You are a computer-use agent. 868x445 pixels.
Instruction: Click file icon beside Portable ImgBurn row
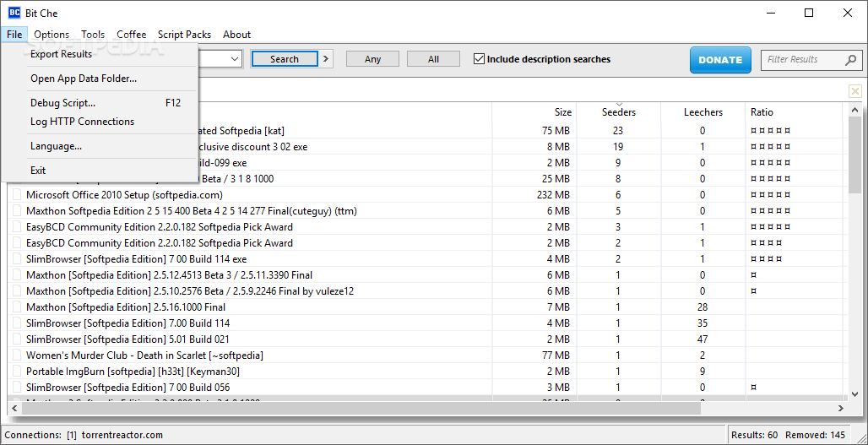pyautogui.click(x=17, y=372)
